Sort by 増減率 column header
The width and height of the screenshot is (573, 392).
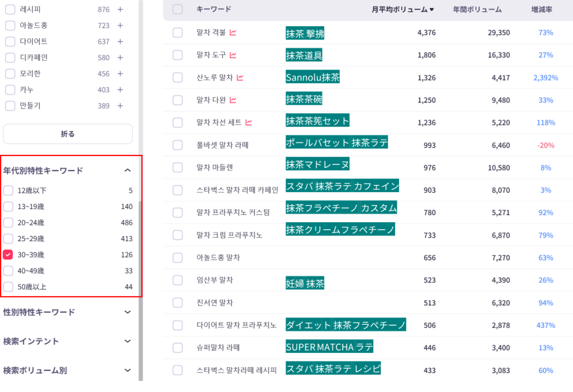[x=542, y=10]
